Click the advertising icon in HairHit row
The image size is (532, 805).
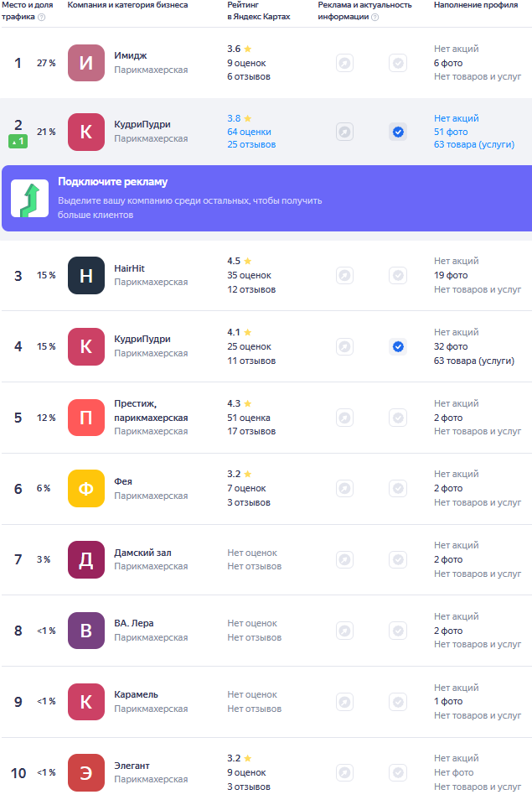344,276
